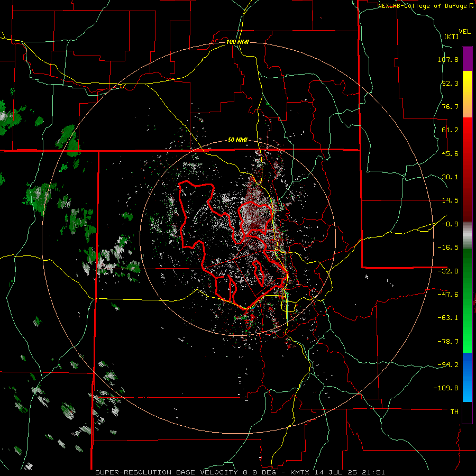The width and height of the screenshot is (476, 476).
Task: Click the -16.5 velocity scale value
Action: 448,248
